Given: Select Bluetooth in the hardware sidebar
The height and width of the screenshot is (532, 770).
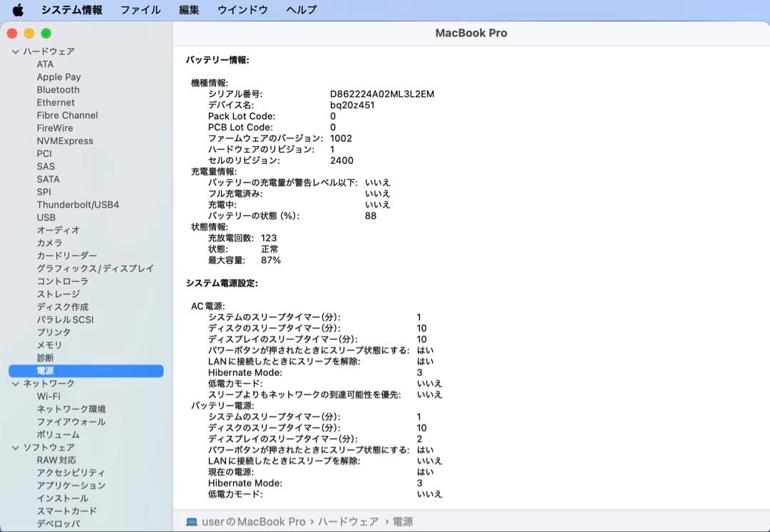Looking at the screenshot, I should pyautogui.click(x=58, y=89).
